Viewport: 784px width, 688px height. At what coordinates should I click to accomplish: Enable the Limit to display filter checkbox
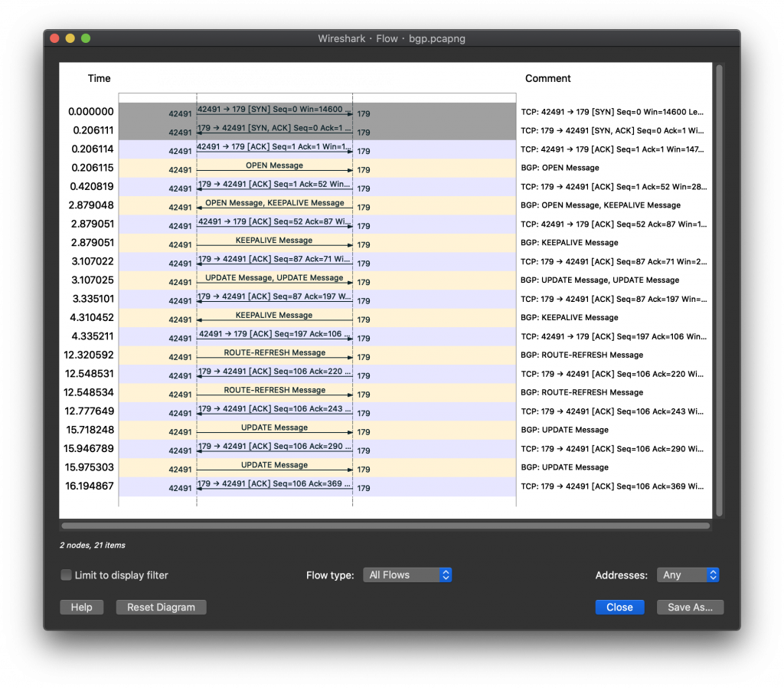(66, 575)
